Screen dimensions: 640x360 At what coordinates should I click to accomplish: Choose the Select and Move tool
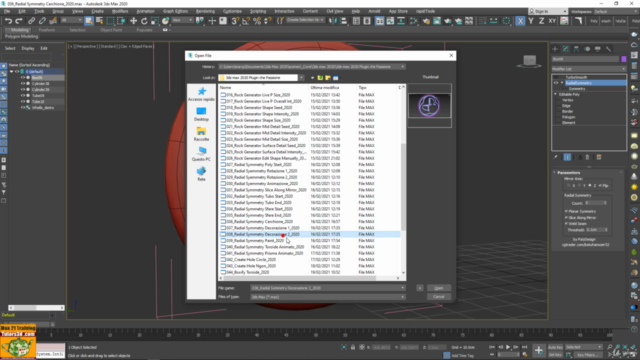tap(133, 20)
